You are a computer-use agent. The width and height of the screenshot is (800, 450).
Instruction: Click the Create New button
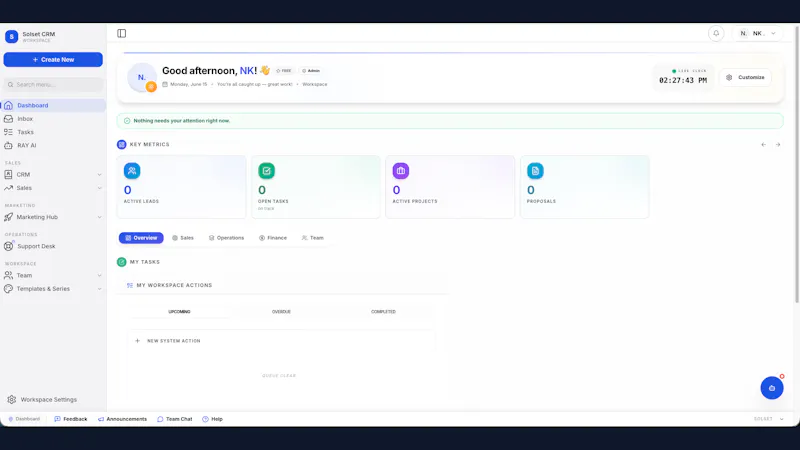pos(53,60)
